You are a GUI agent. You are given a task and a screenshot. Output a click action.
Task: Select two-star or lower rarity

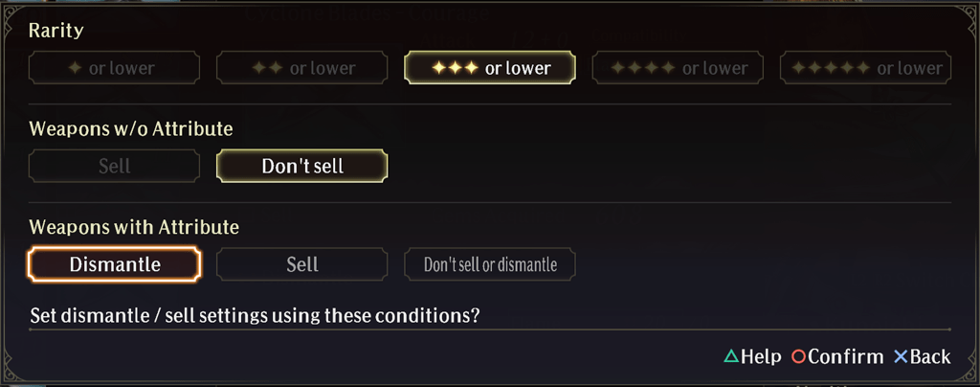tap(301, 67)
